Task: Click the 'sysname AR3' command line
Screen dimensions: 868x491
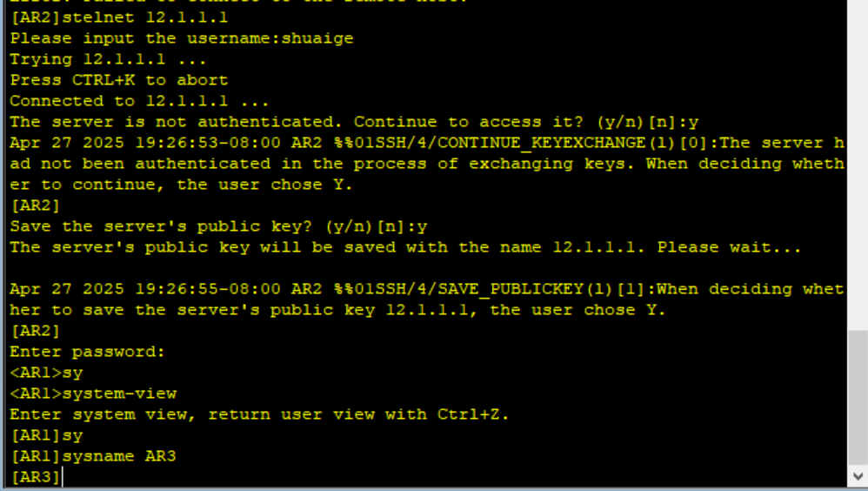Action: pyautogui.click(x=93, y=457)
